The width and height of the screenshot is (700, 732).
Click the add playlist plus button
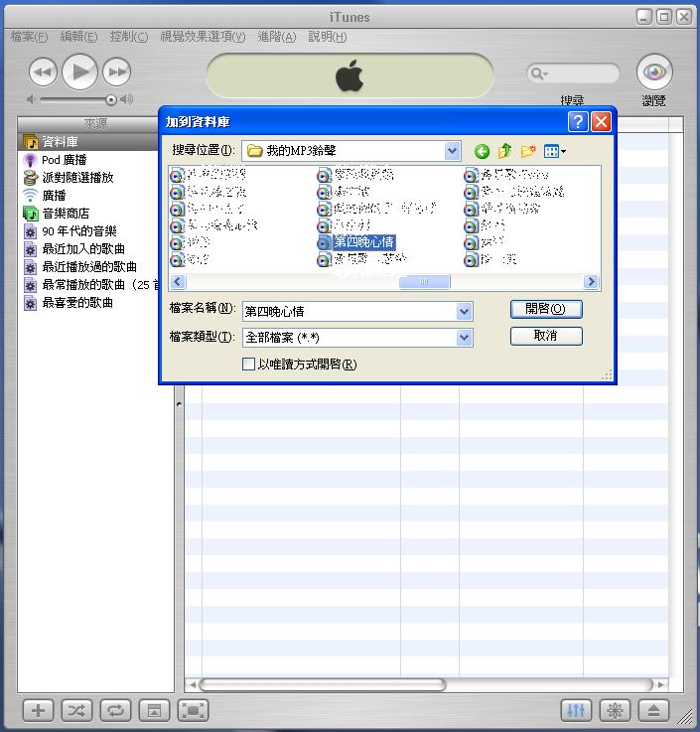pos(38,710)
